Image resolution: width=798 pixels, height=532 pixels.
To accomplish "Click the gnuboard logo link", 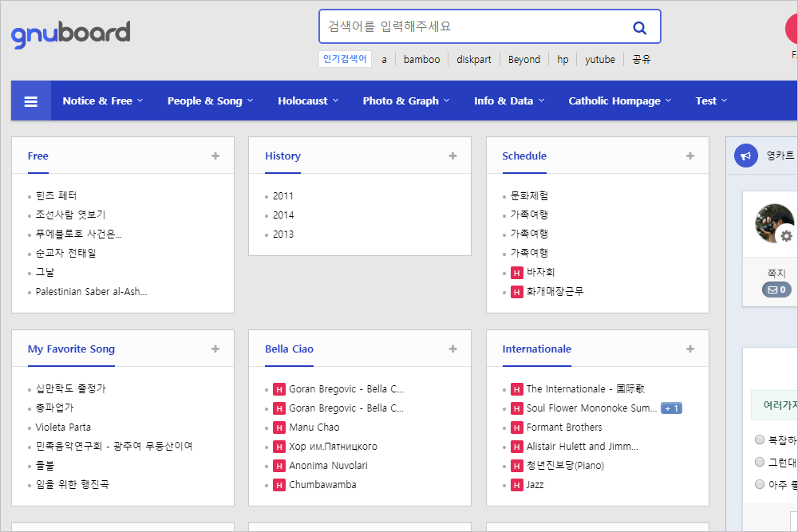I will click(x=70, y=33).
